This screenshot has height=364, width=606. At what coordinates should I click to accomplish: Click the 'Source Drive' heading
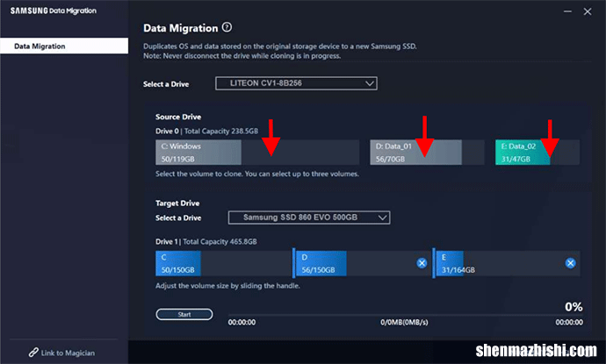tap(178, 117)
